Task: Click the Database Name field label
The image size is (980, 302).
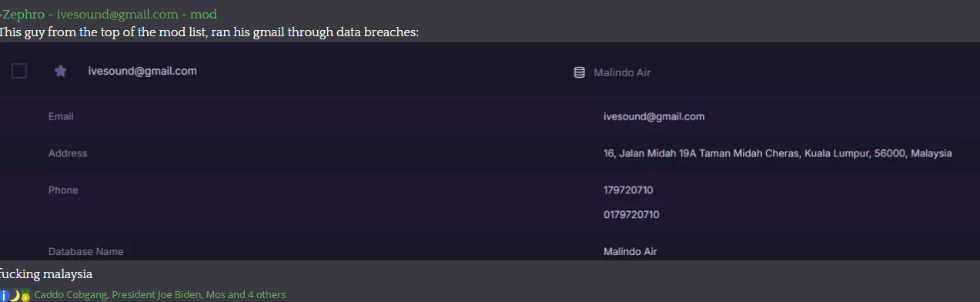Action: [x=85, y=251]
